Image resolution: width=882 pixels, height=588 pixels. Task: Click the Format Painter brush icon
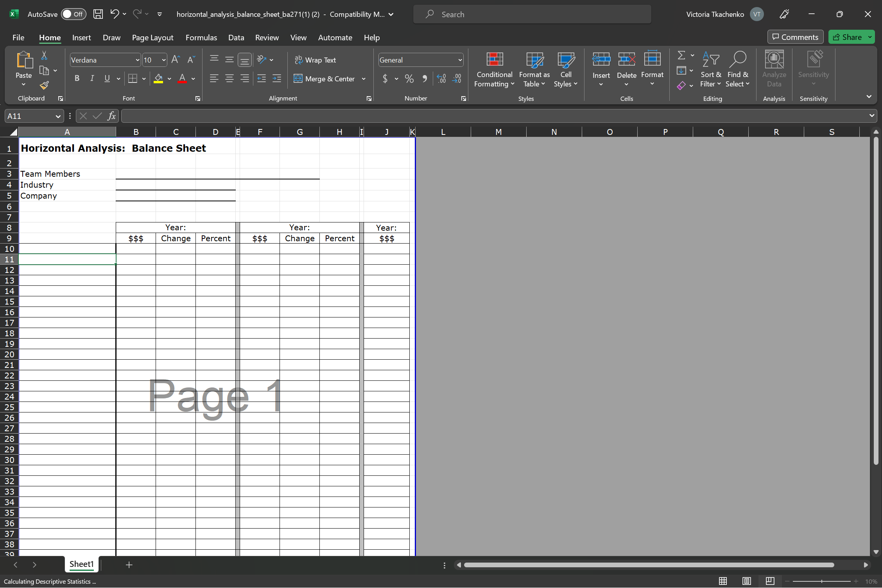(x=44, y=85)
